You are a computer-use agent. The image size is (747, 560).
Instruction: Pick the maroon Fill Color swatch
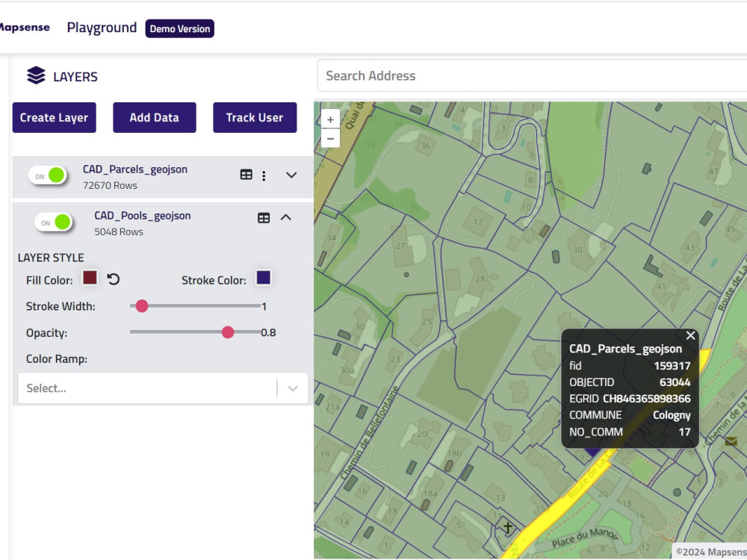point(90,278)
